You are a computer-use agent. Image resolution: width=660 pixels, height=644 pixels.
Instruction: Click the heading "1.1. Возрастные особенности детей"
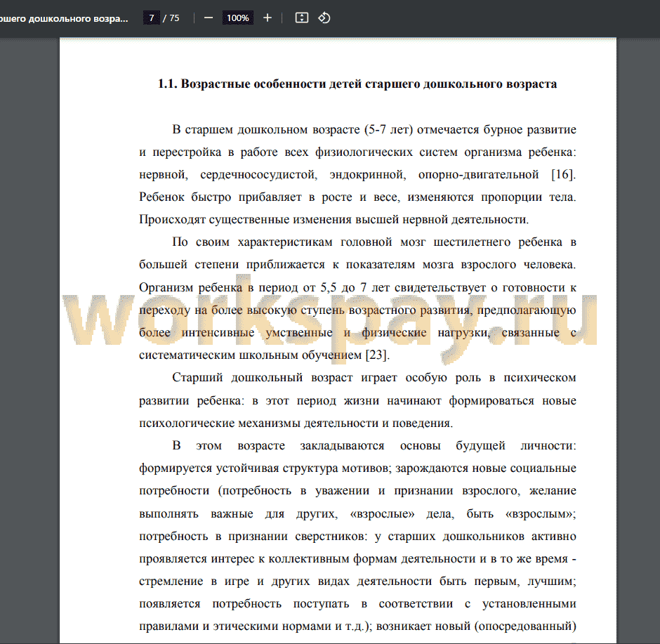(260, 84)
